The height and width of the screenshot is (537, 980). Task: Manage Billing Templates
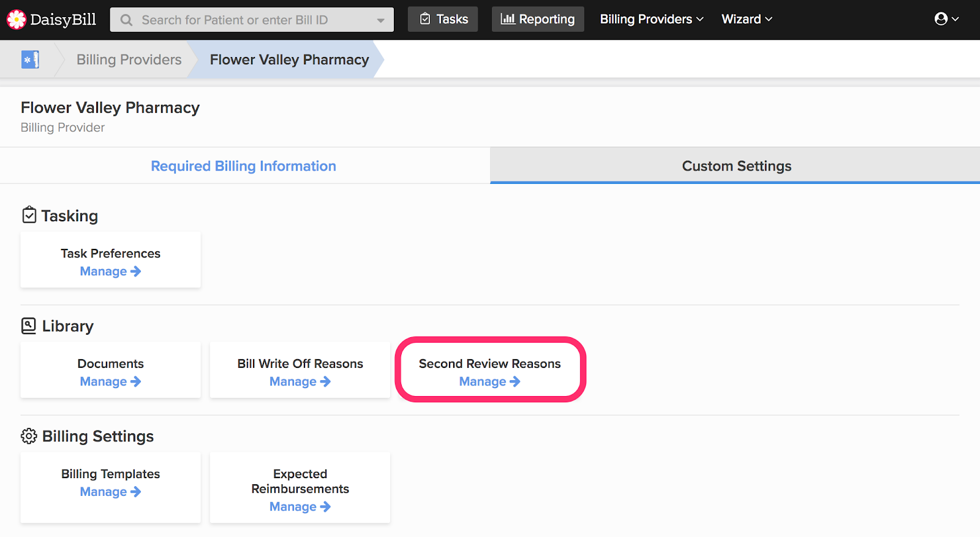pos(110,492)
